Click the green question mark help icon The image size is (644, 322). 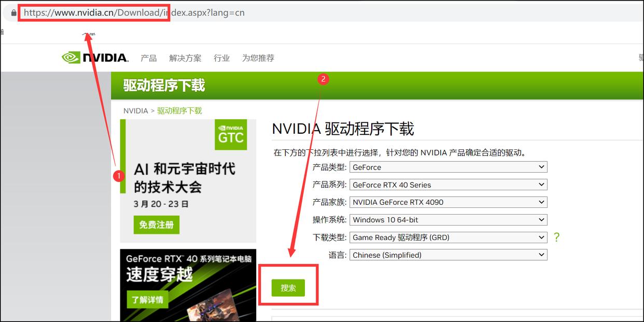556,237
